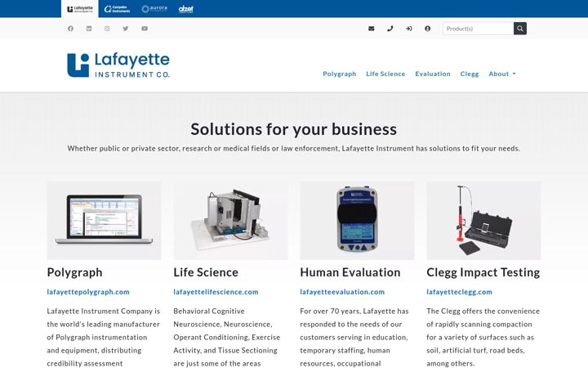588x368 pixels.
Task: Open the Clegg menu item
Action: click(470, 74)
